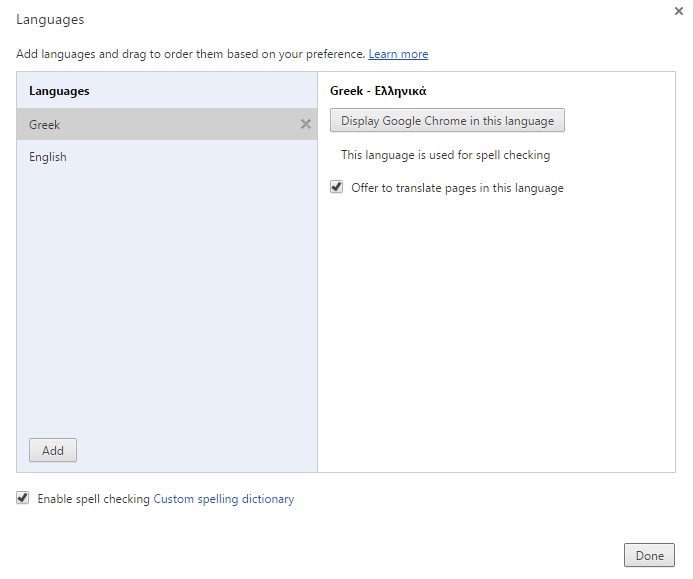This screenshot has width=694, height=579.
Task: Click the spell checking status text
Action: (x=445, y=155)
